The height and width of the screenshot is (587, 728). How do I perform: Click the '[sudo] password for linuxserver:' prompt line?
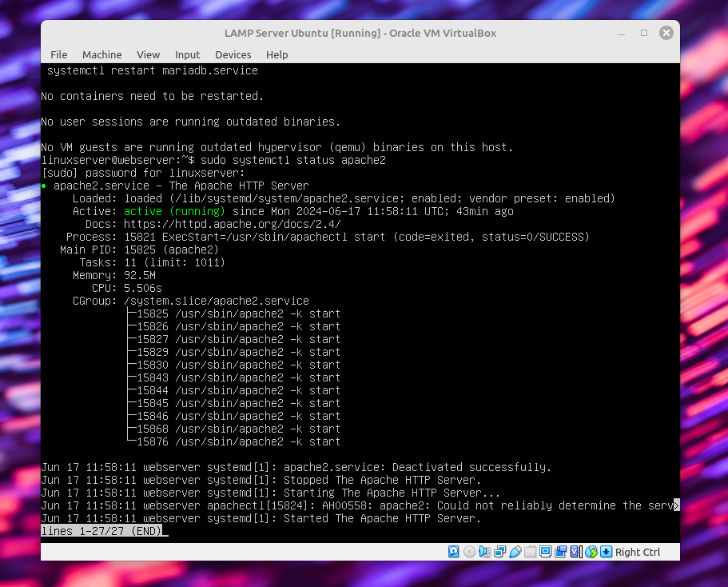(143, 173)
